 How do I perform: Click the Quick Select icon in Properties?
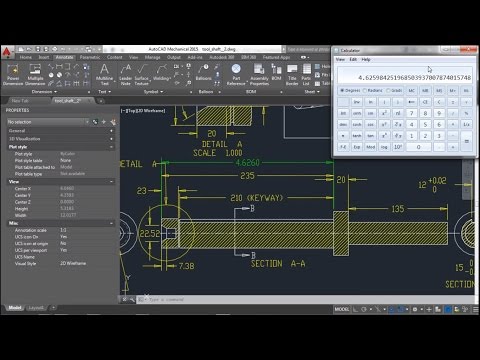(x=95, y=122)
